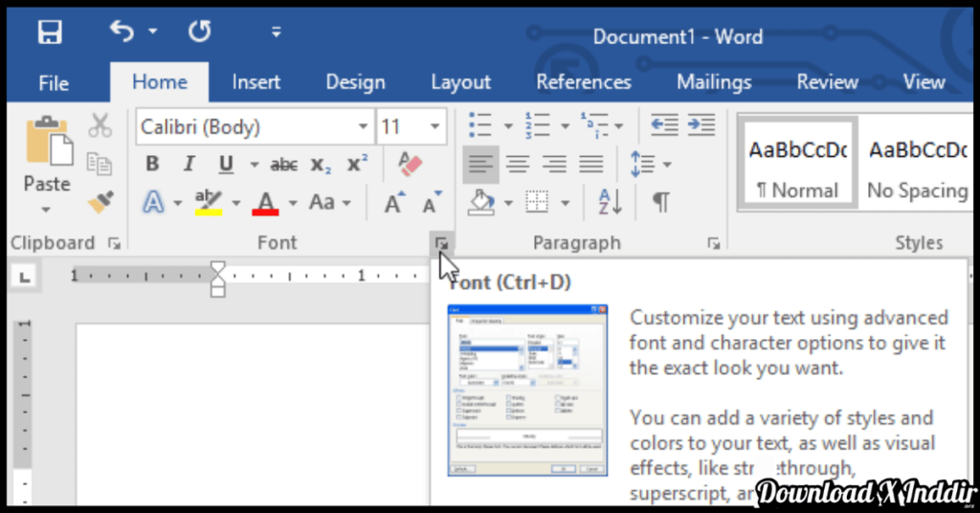980x513 pixels.
Task: Apply Text Effects and Typography
Action: pos(153,202)
